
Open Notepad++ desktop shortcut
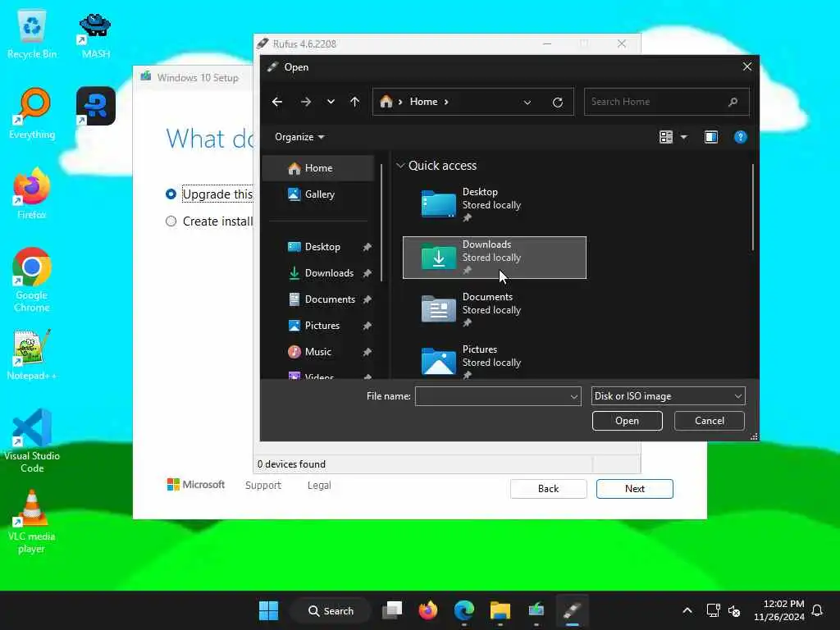tap(32, 354)
